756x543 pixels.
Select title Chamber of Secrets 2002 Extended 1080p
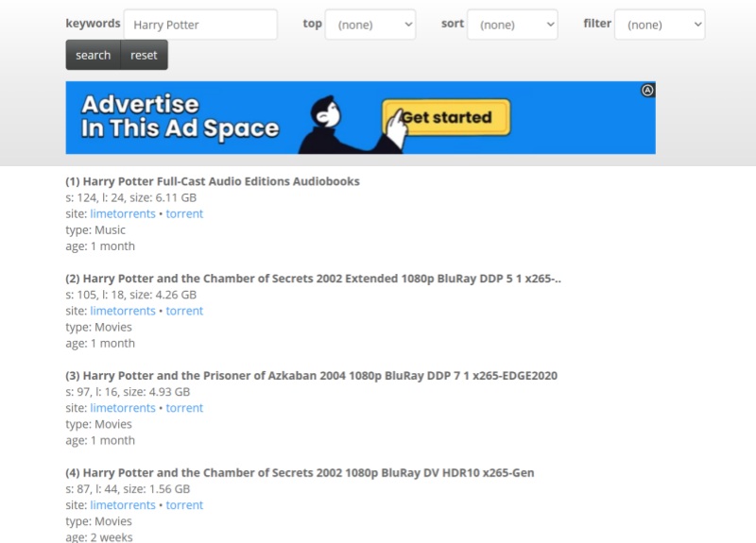point(314,279)
